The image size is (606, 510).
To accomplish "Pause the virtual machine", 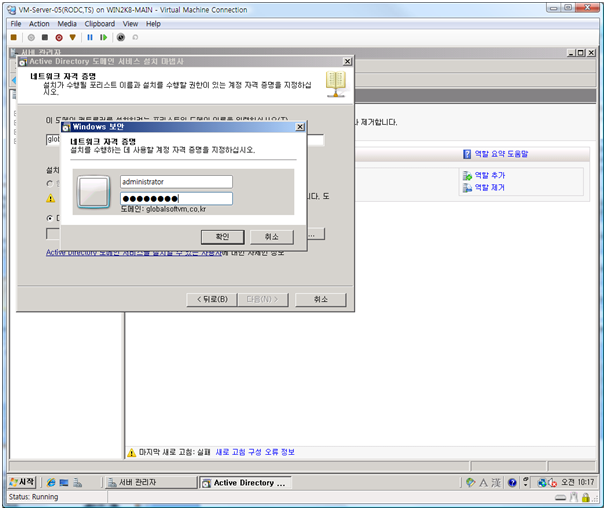I will [90, 37].
